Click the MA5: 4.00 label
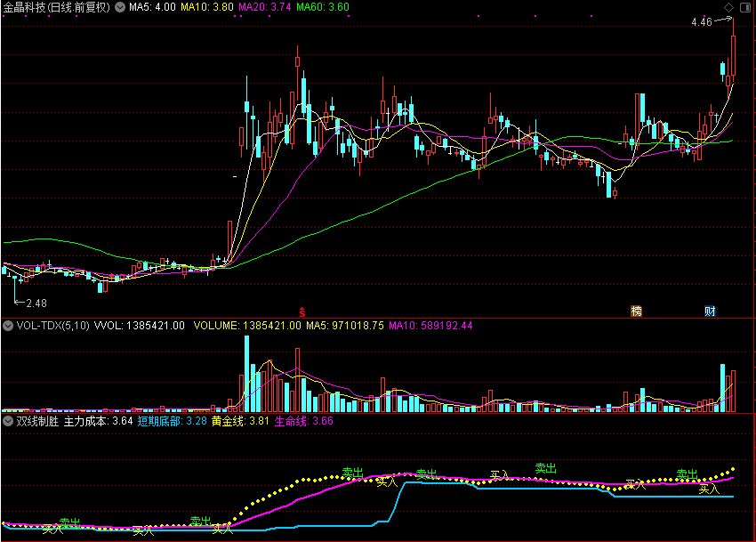The width and height of the screenshot is (756, 542). point(152,7)
